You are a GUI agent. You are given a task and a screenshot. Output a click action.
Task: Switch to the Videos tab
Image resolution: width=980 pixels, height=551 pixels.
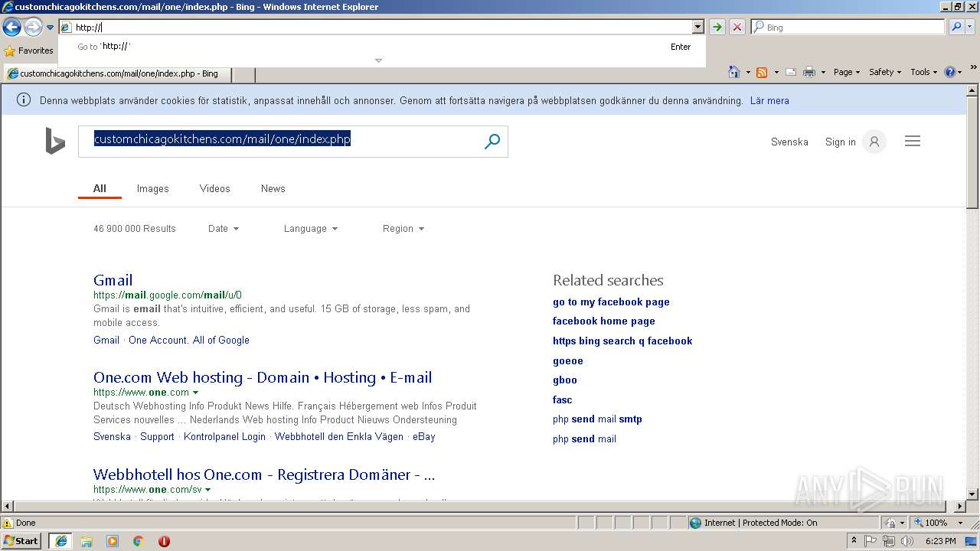point(214,188)
